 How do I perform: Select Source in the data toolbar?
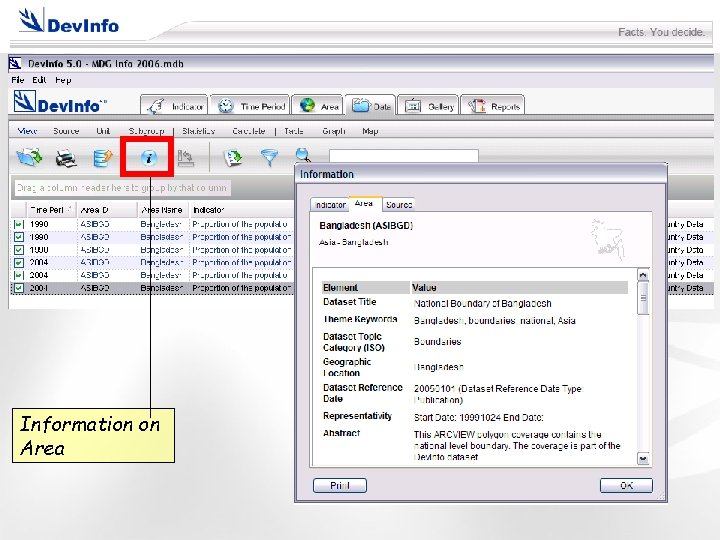click(66, 131)
